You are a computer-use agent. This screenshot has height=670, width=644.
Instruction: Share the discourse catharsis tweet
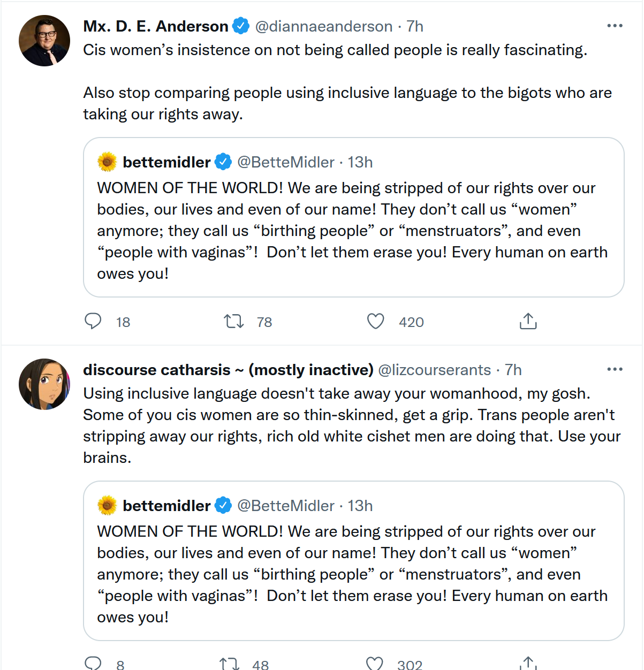click(x=528, y=664)
